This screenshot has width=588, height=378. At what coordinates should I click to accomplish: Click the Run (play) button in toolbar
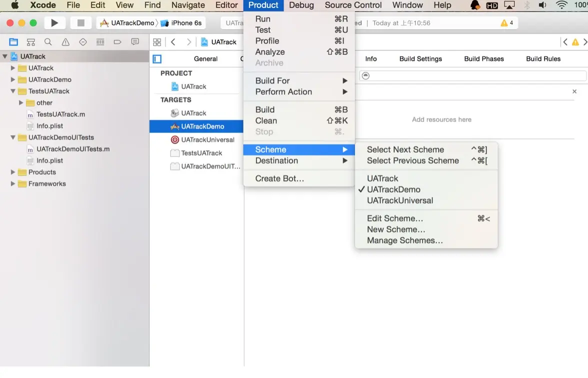click(x=54, y=23)
